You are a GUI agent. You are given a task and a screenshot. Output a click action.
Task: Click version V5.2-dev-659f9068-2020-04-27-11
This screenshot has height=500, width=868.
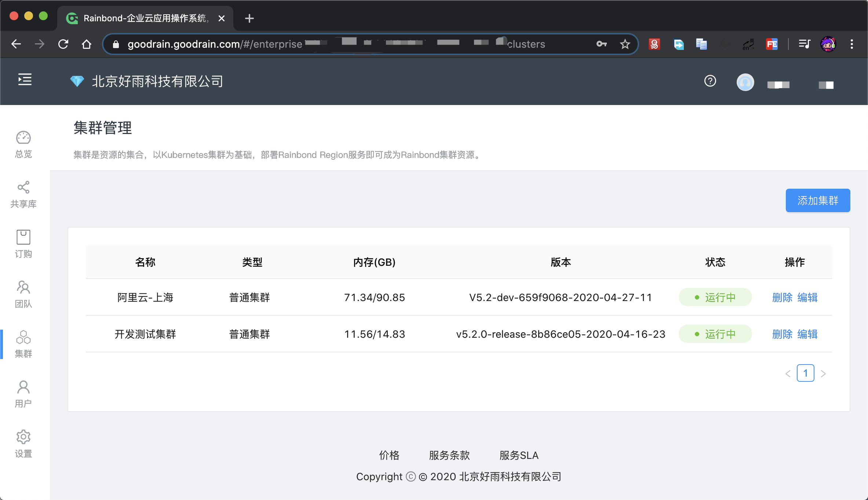pos(561,297)
